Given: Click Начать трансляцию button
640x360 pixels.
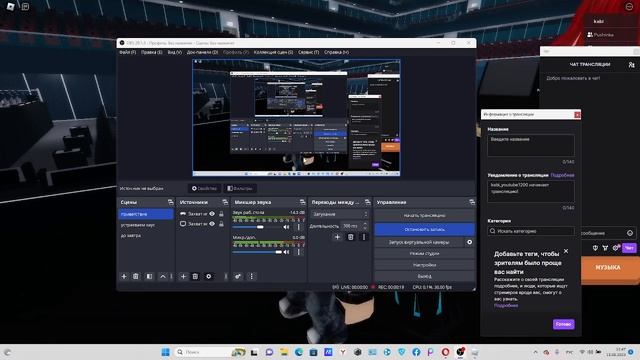Looking at the screenshot, I should click(424, 216).
